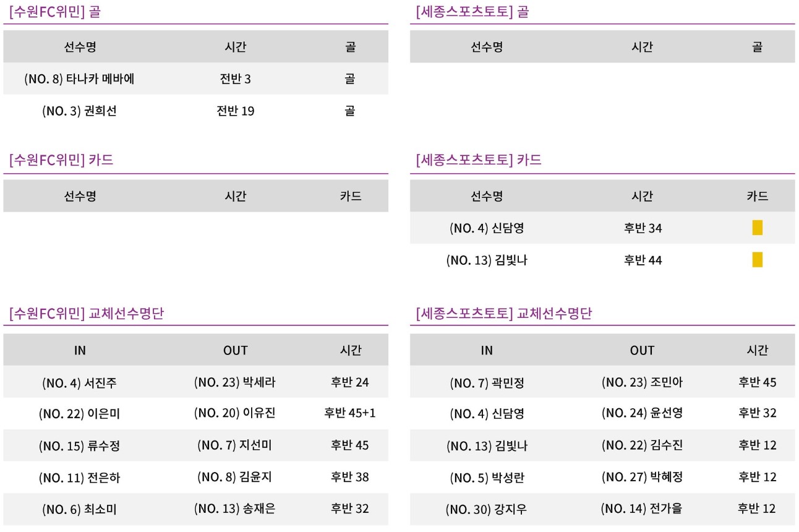Click the 후반 34 card time

point(643,228)
